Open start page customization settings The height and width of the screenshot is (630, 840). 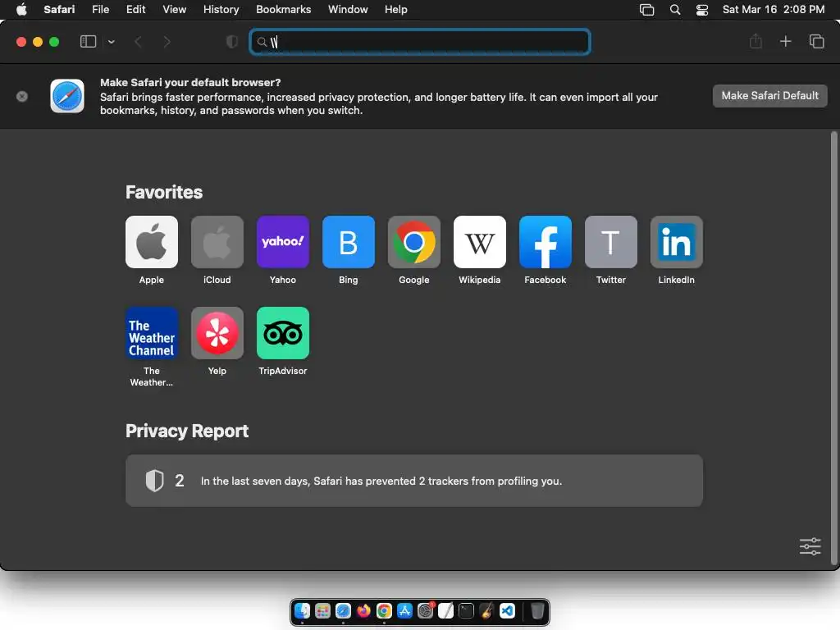point(810,546)
